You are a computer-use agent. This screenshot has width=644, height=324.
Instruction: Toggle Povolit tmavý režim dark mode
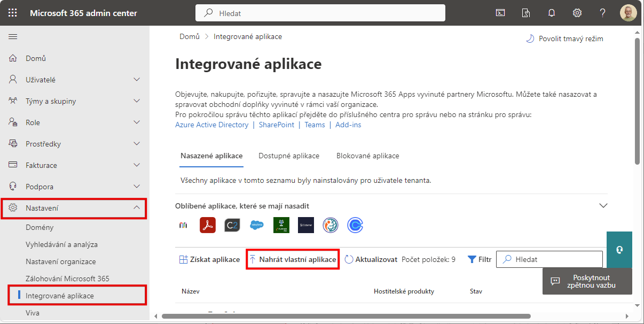[564, 38]
